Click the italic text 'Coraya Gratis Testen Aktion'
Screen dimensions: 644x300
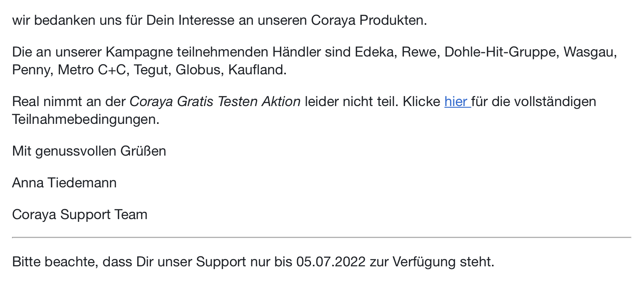pyautogui.click(x=215, y=101)
